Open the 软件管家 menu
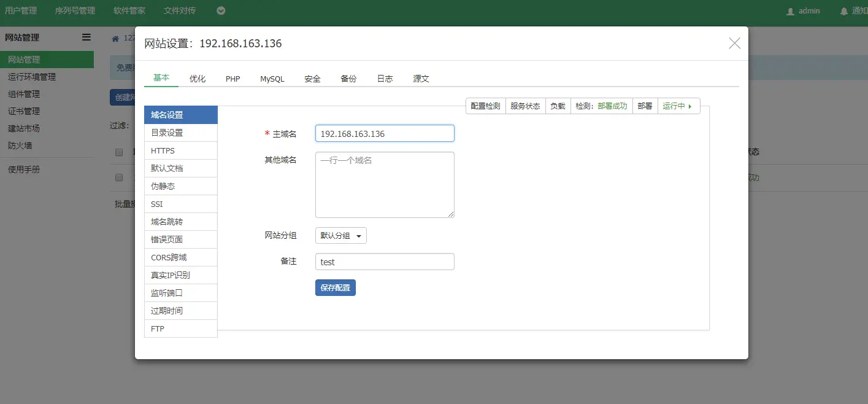The width and height of the screenshot is (868, 404). (x=129, y=10)
